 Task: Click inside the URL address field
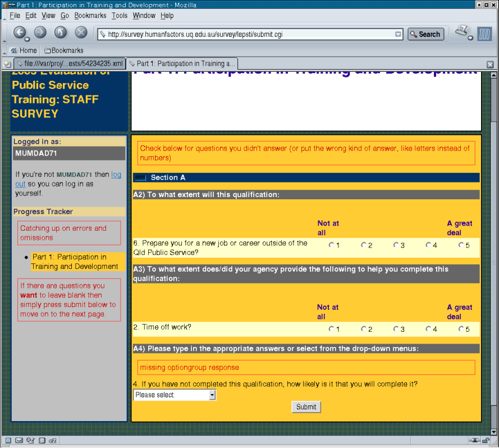[247, 34]
